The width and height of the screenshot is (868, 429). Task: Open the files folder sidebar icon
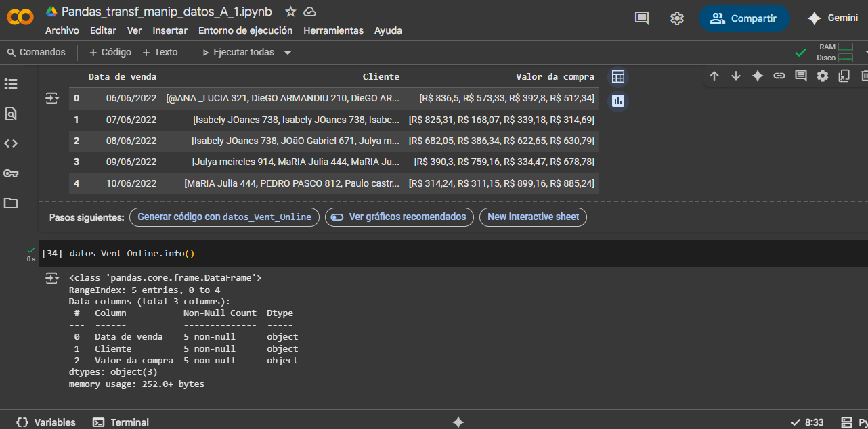(11, 203)
